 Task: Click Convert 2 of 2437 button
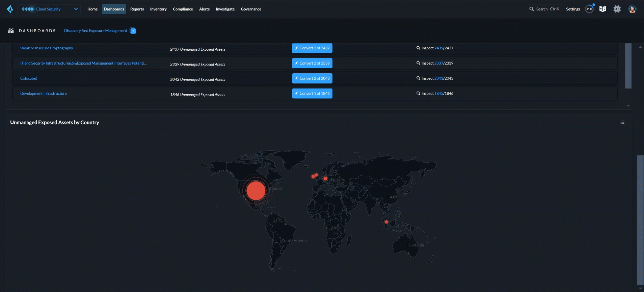click(312, 48)
